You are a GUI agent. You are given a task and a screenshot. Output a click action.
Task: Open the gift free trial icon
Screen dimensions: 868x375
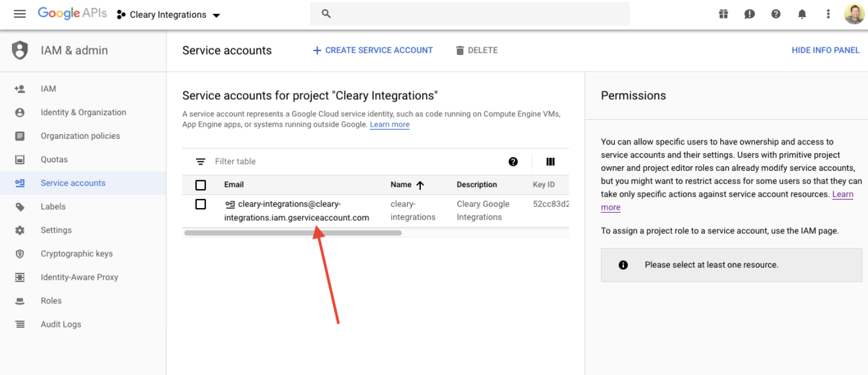pos(724,14)
